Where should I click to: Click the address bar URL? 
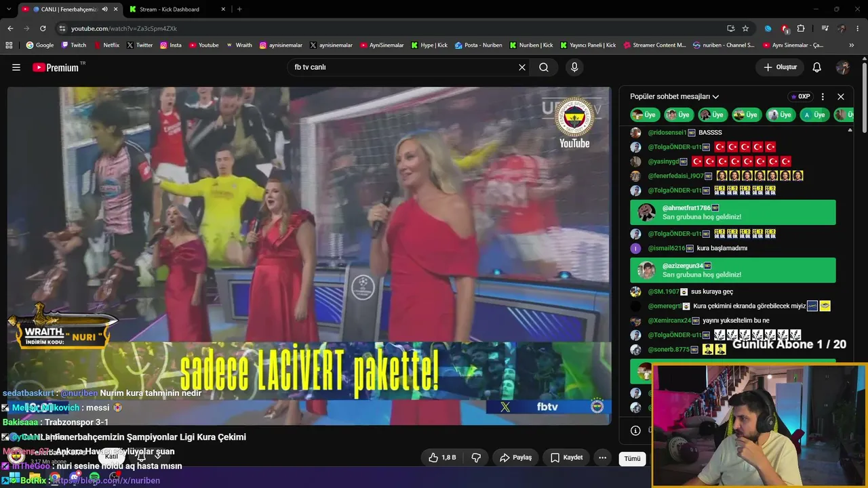tap(124, 28)
